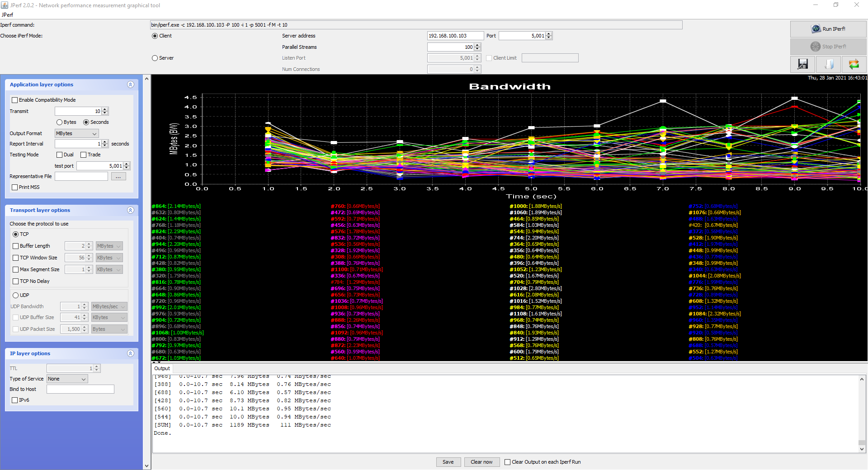Increase Parallel Streams using the stepper arrow

coord(476,45)
